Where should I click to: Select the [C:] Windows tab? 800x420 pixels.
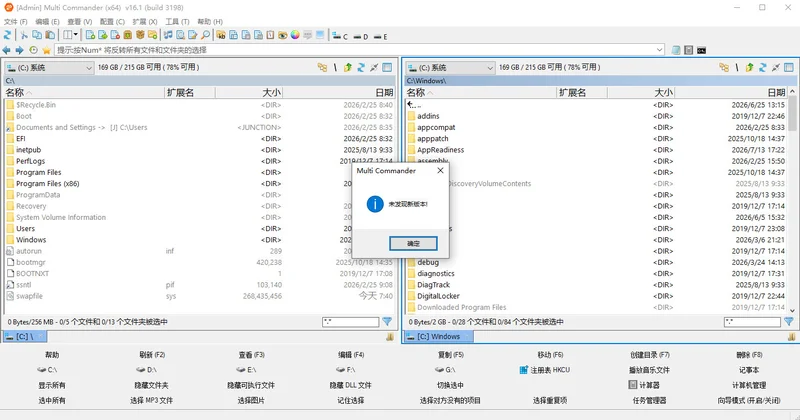coord(438,336)
